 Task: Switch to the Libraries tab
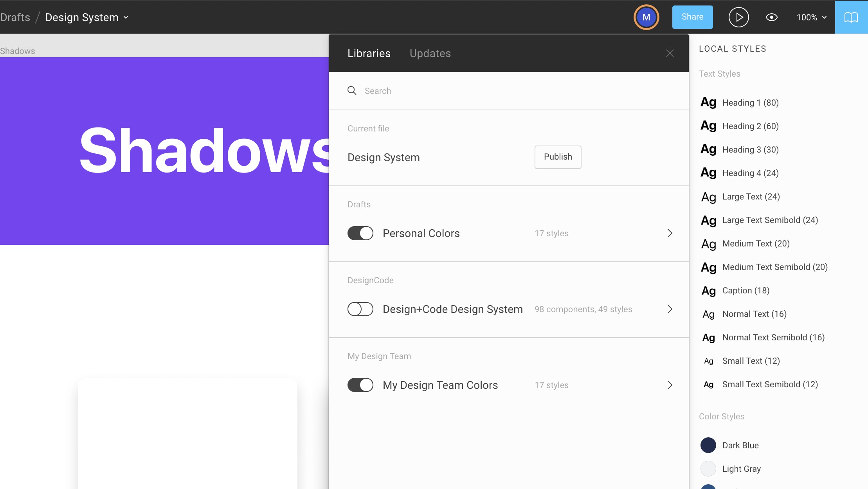369,53
